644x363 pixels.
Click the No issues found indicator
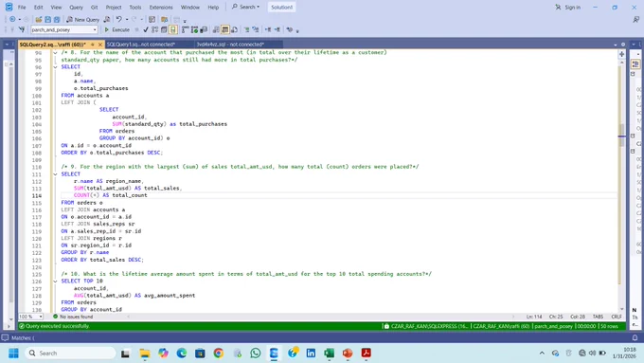[73, 317]
